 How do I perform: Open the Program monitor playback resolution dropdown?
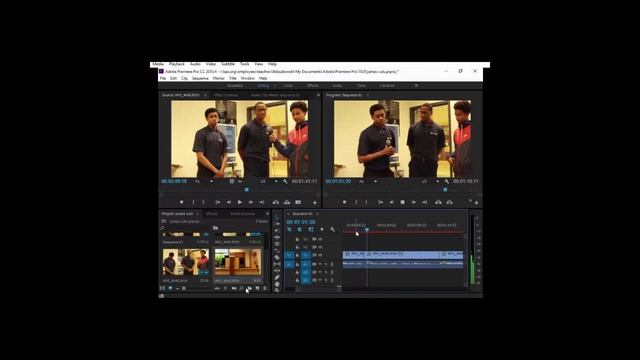[x=431, y=181]
